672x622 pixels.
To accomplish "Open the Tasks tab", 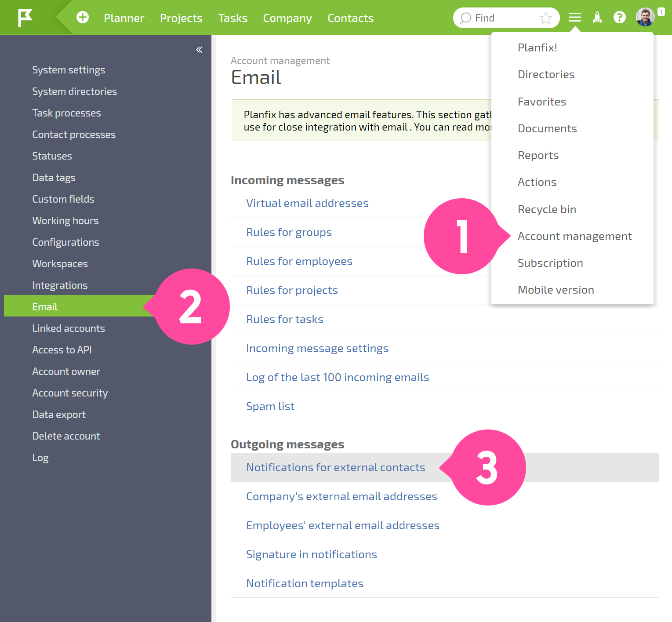I will 233,18.
